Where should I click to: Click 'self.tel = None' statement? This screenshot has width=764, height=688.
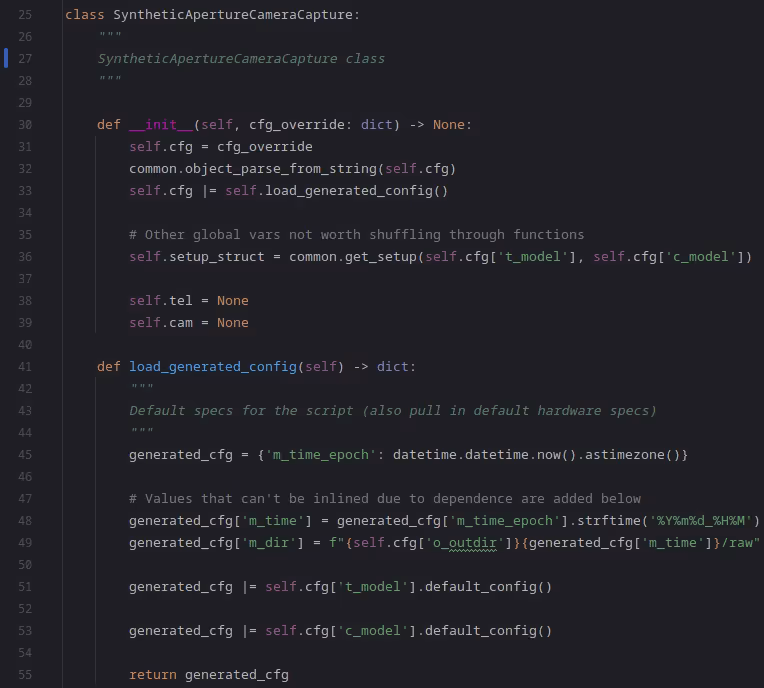189,301
